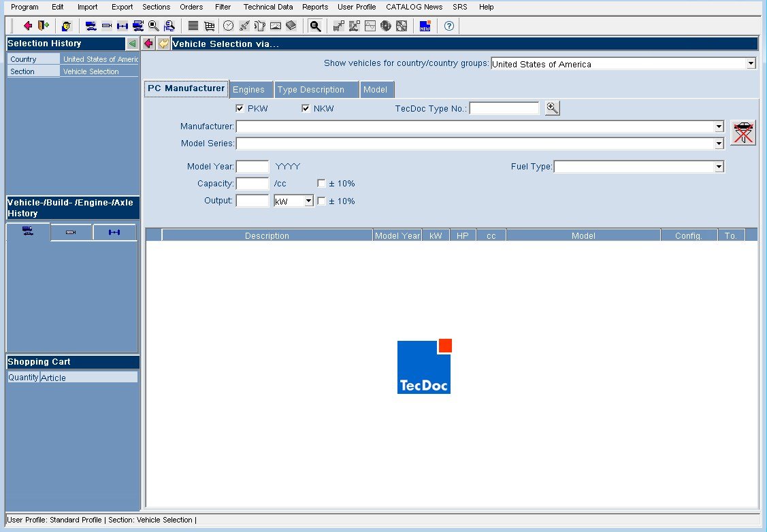Toggle the PKW checkbox
This screenshot has width=767, height=532.
(x=240, y=109)
